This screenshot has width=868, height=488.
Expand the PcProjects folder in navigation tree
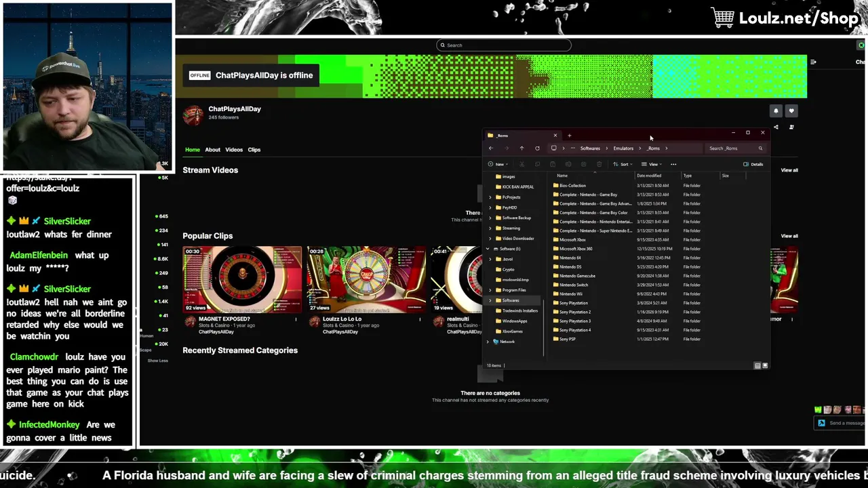click(490, 197)
